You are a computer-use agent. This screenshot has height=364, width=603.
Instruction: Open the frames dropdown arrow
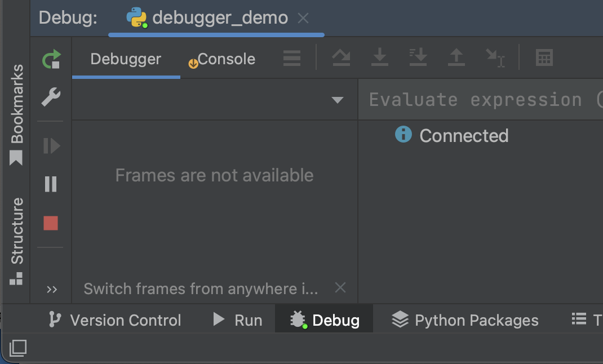(338, 100)
